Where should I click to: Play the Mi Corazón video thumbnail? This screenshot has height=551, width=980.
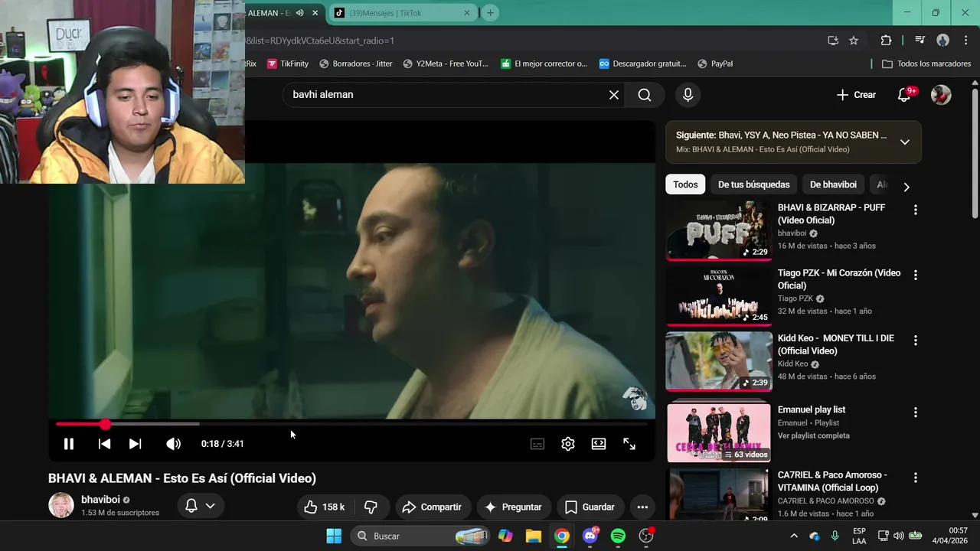pos(719,295)
